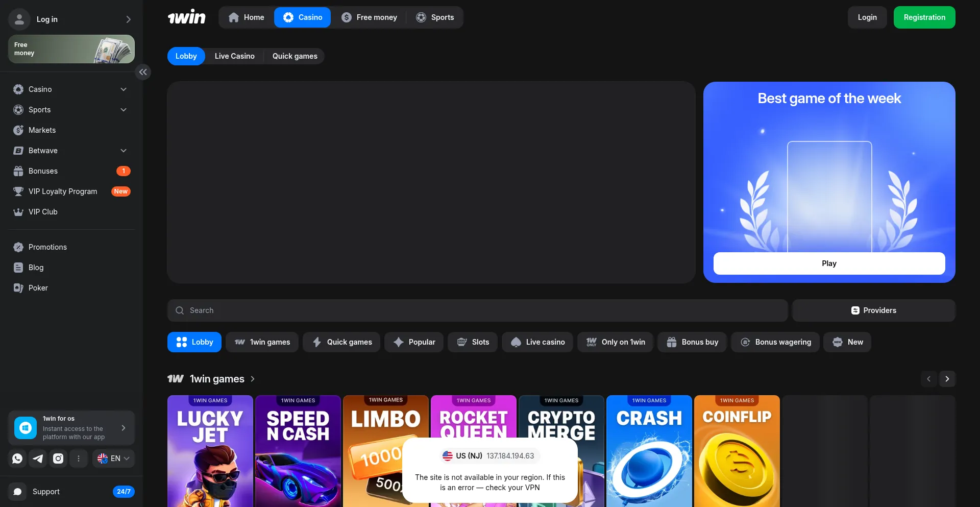Open the Telegram channel icon
Viewport: 980px width, 507px height.
(38, 458)
